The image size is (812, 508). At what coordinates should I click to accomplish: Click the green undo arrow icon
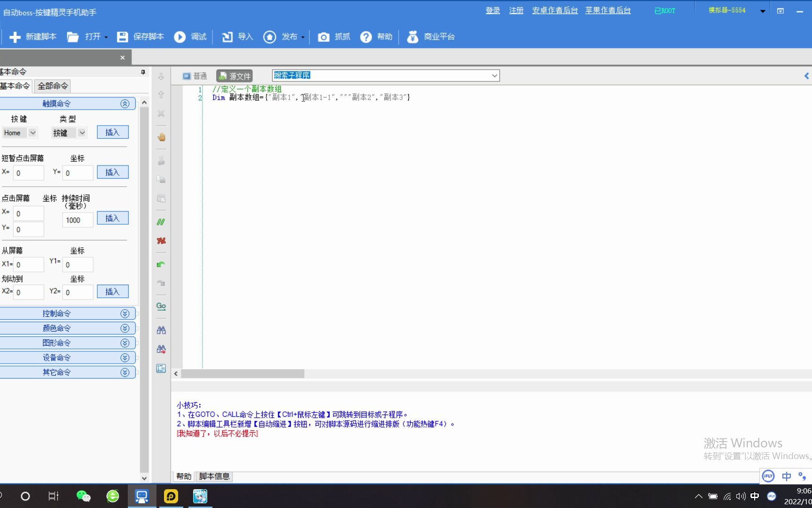pyautogui.click(x=161, y=264)
